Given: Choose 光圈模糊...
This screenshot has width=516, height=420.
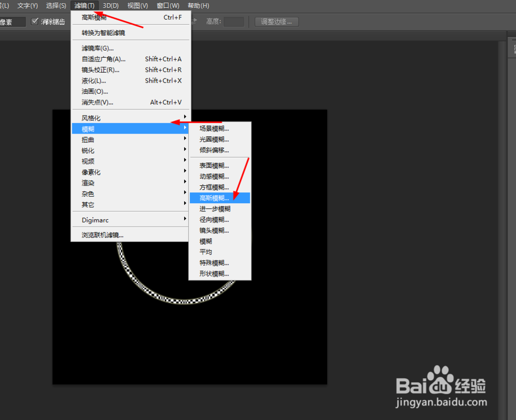Looking at the screenshot, I should (220, 139).
